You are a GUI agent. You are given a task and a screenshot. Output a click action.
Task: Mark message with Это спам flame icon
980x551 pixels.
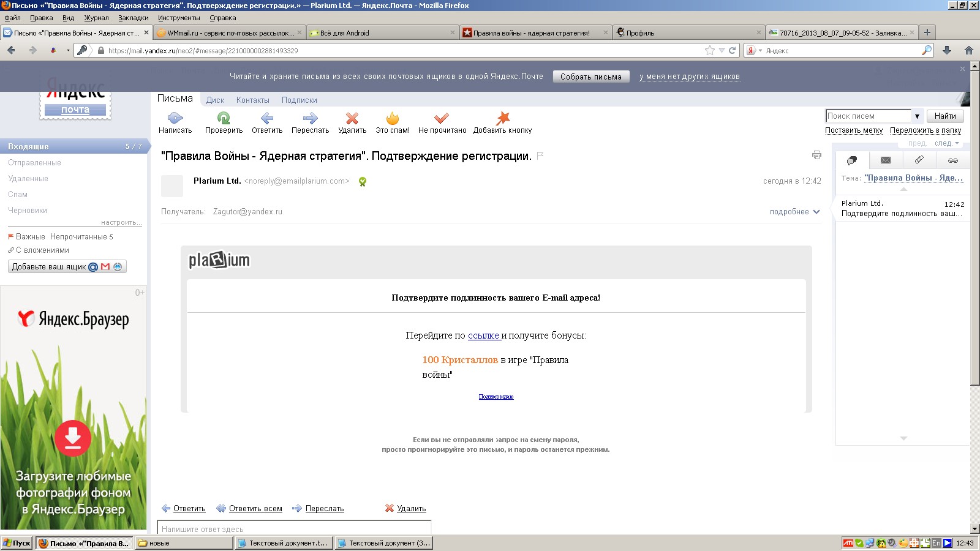[x=393, y=118]
